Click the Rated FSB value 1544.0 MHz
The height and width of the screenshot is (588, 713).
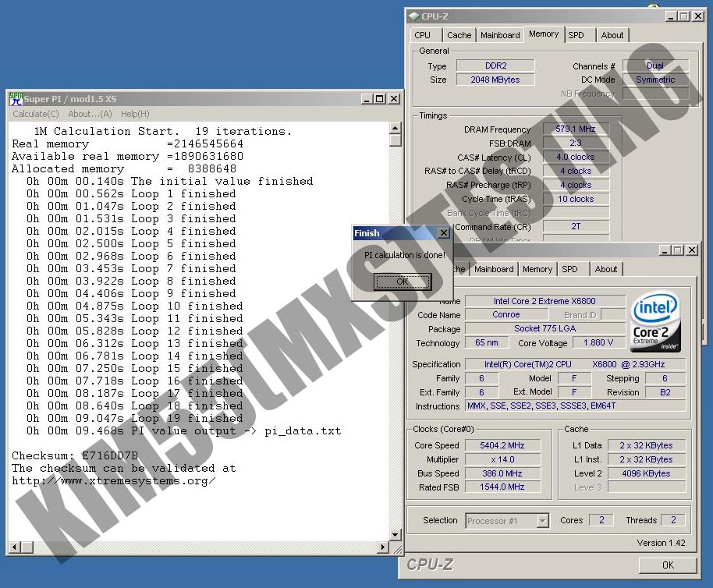pyautogui.click(x=502, y=487)
